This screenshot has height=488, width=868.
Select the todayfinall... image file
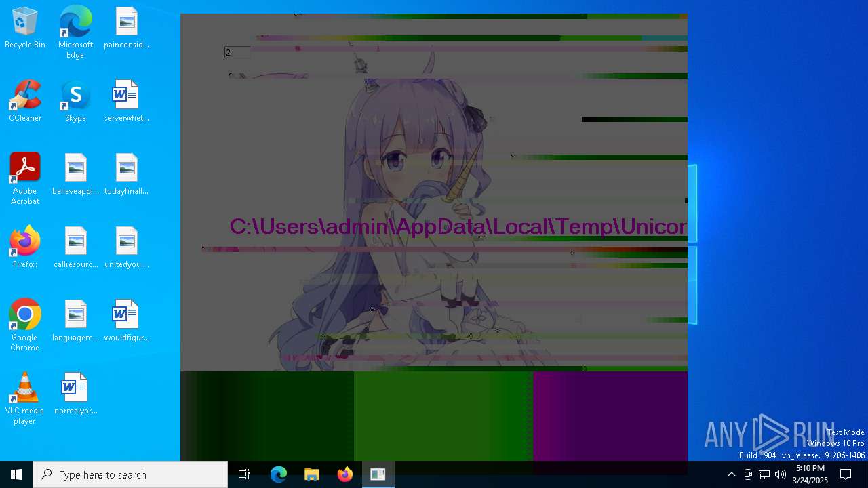(126, 175)
